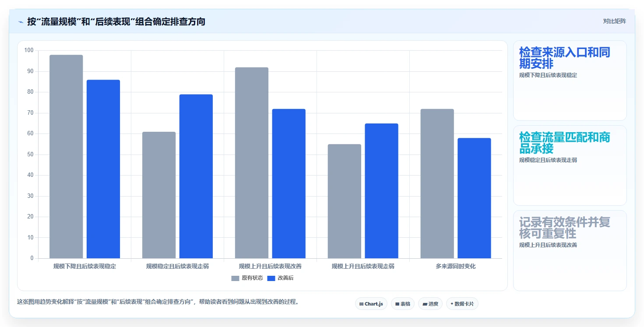This screenshot has height=327, width=644.
Task: Open the 记录有效条件并复核可重复性 card
Action: pyautogui.click(x=570, y=250)
